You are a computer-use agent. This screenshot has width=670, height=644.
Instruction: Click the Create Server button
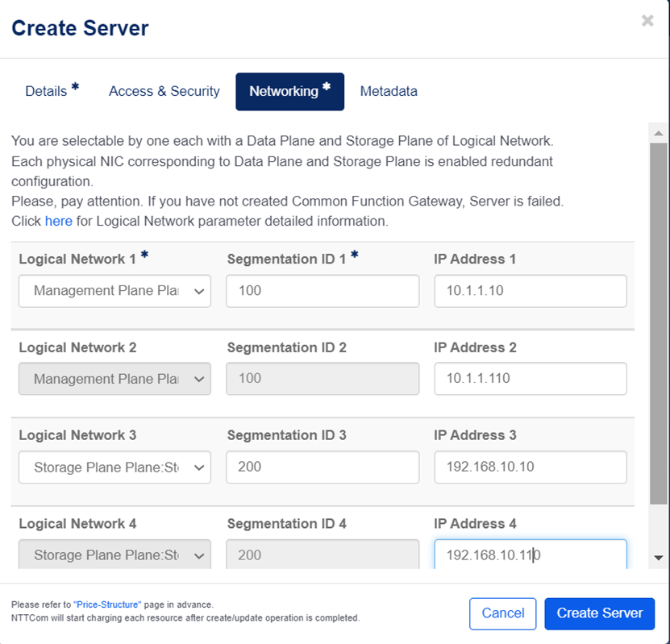[x=599, y=613]
